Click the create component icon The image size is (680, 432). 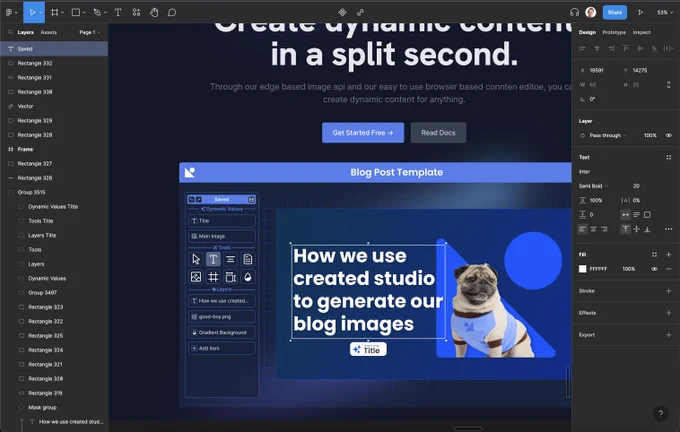[342, 13]
